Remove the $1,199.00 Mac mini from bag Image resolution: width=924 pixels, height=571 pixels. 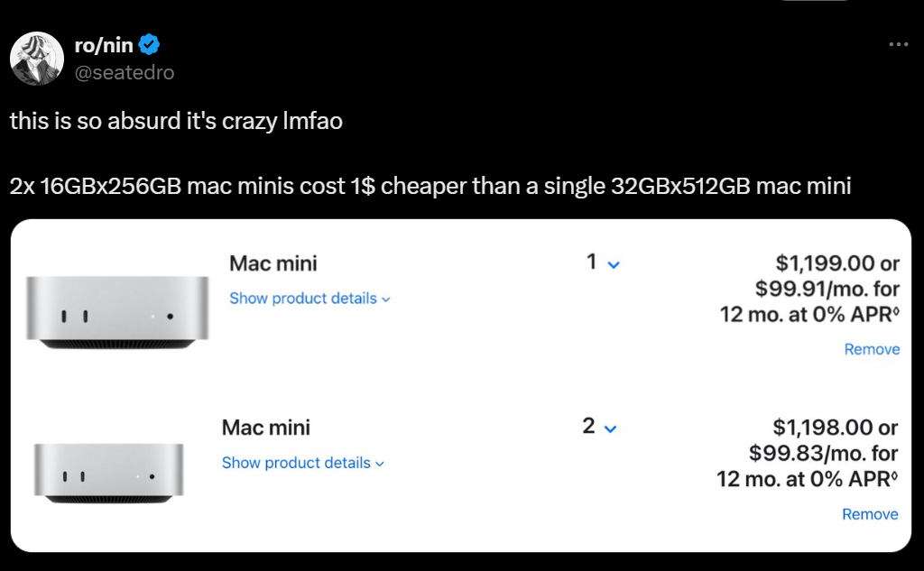tap(872, 349)
